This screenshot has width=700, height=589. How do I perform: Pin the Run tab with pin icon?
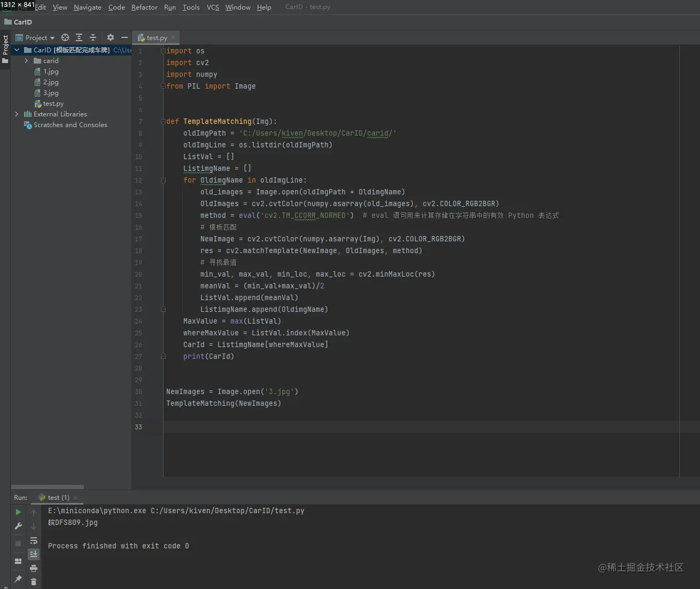[18, 579]
